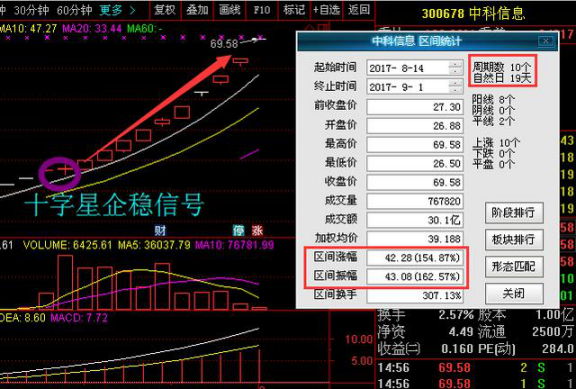
Task: Click the 阶段排行 button
Action: click(514, 212)
